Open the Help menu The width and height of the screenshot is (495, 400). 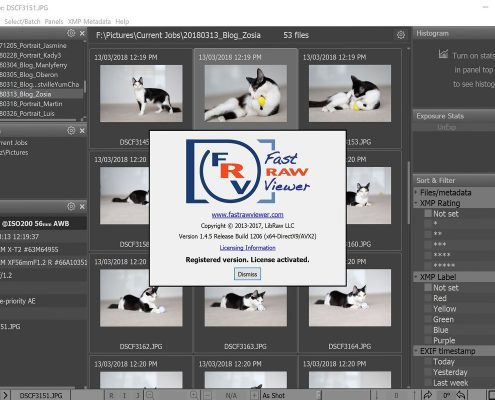point(122,21)
